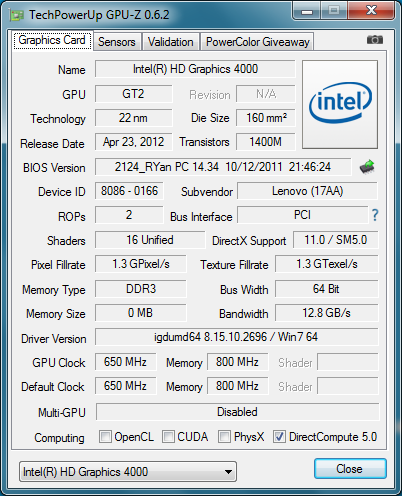Click the Bus Interface field PCI

[302, 215]
